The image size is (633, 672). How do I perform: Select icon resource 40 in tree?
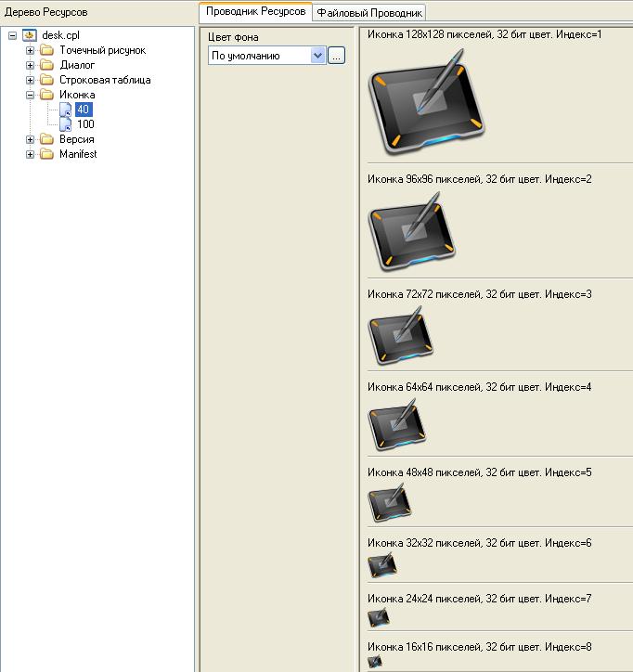coord(84,110)
